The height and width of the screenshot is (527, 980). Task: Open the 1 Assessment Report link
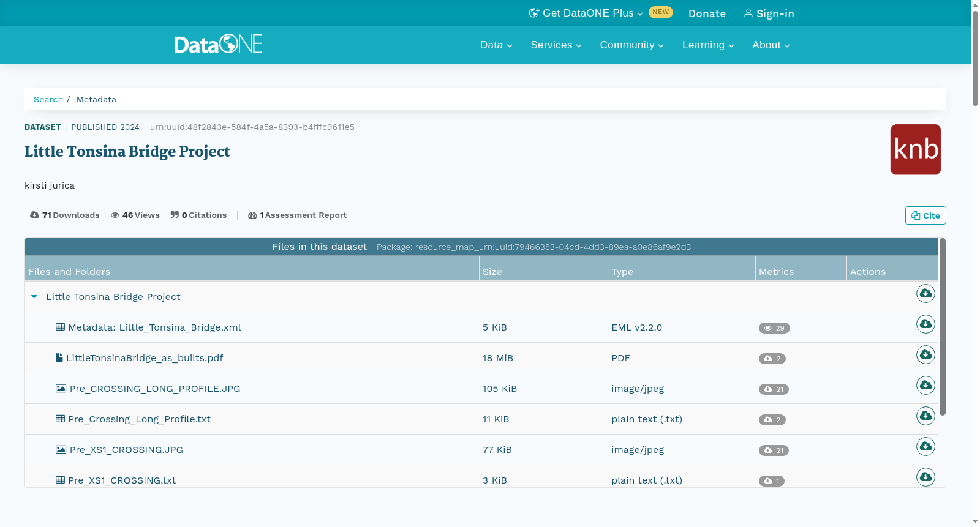coord(297,215)
